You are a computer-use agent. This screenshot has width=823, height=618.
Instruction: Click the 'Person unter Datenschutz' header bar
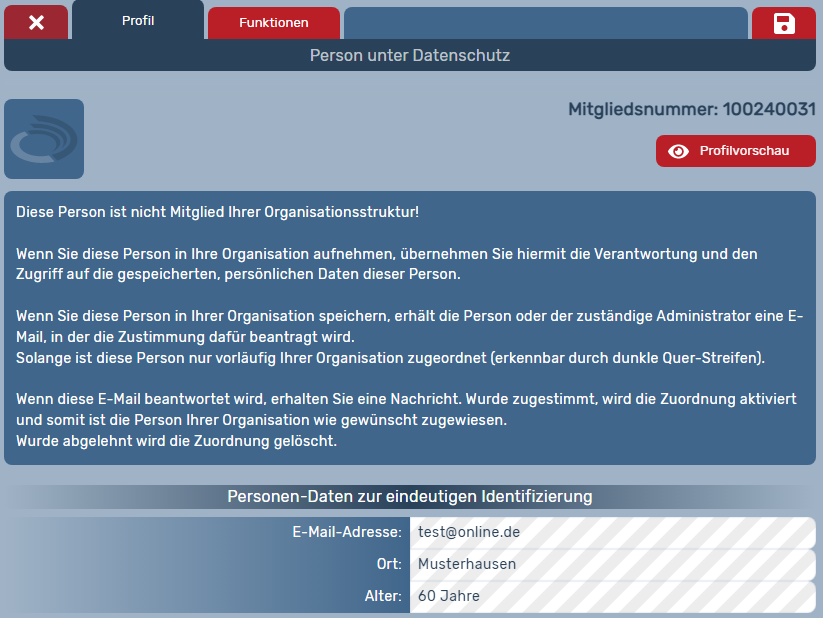pos(410,55)
